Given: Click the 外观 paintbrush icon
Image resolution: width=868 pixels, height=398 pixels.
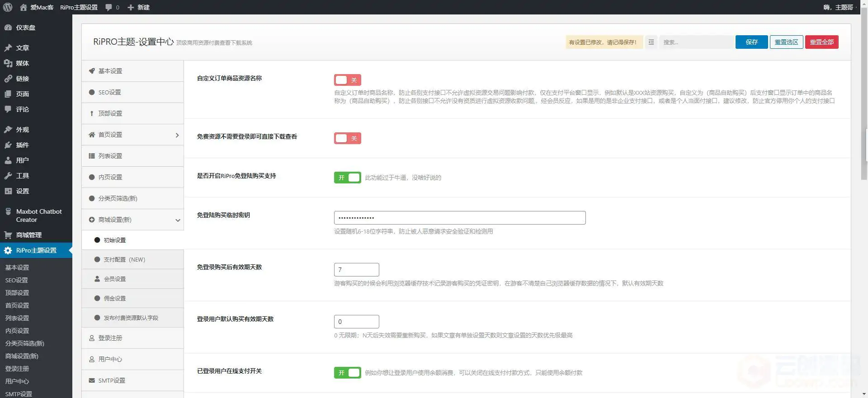Looking at the screenshot, I should pyautogui.click(x=8, y=130).
